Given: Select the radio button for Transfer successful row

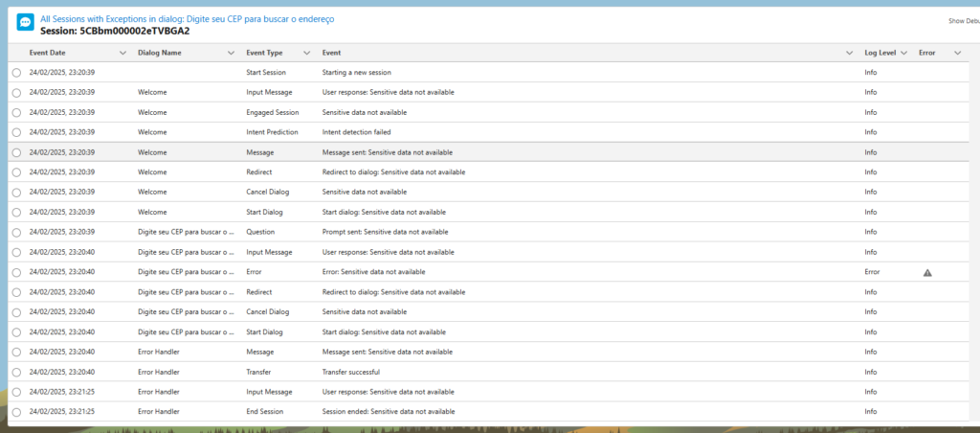Looking at the screenshot, I should pos(16,372).
